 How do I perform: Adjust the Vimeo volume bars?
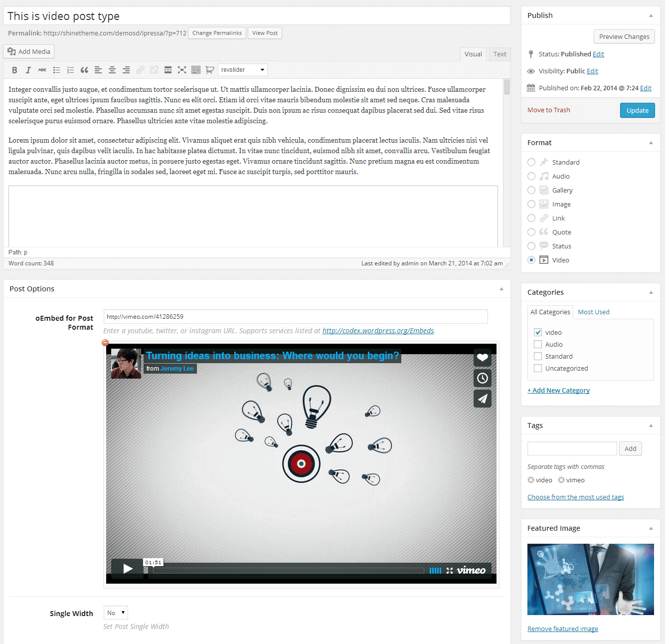coord(435,571)
